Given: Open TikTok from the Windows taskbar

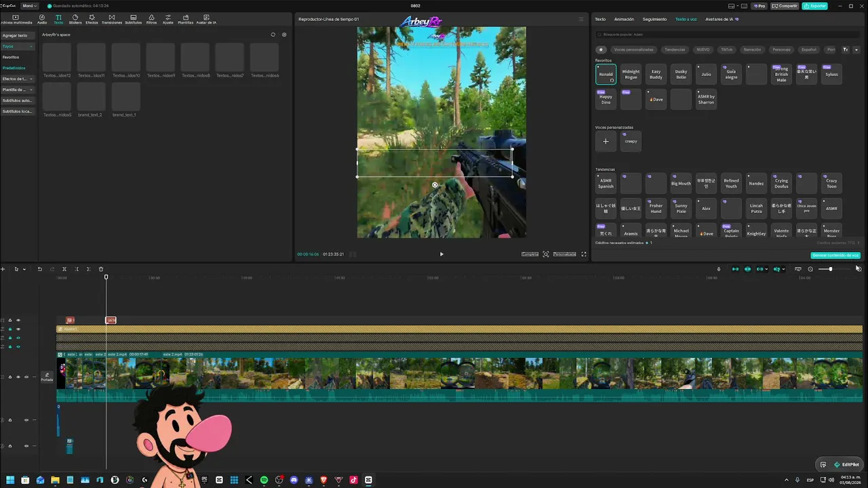Looking at the screenshot, I should click(353, 480).
